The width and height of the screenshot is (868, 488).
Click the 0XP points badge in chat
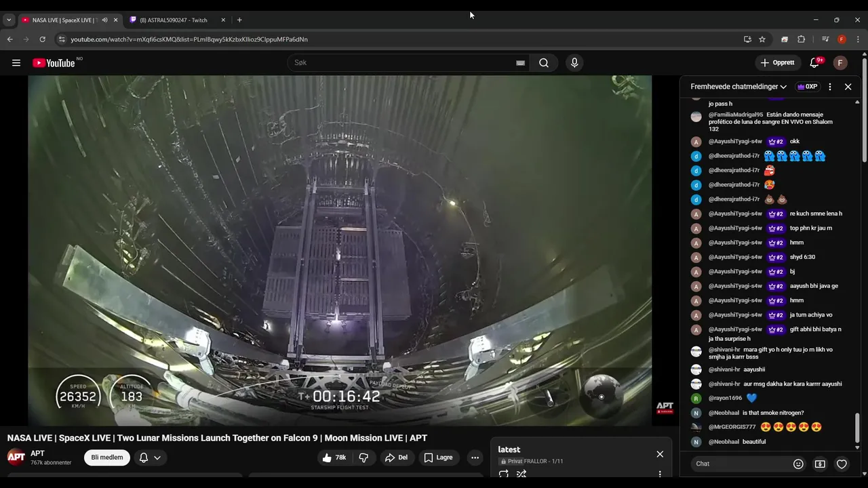[x=807, y=87]
